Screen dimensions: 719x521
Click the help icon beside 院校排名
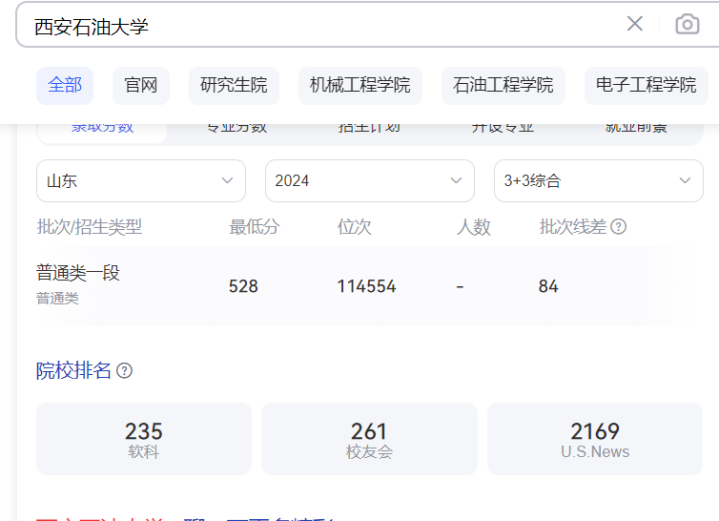pos(124,371)
